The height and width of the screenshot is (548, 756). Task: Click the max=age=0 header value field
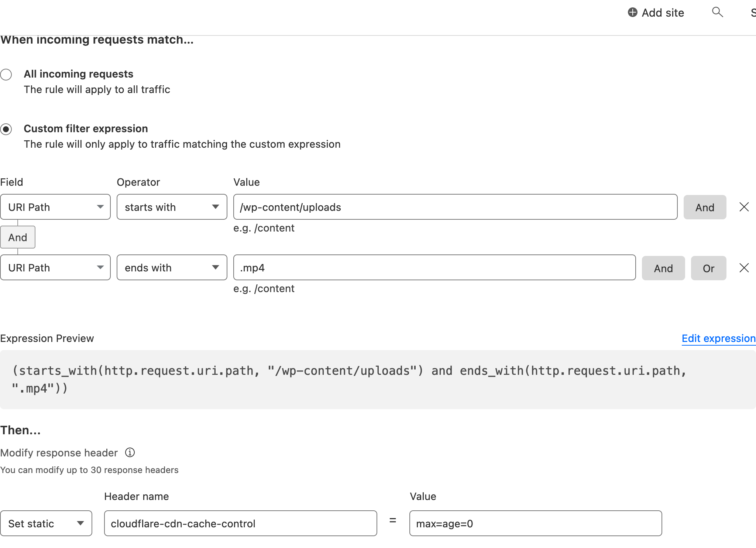pyautogui.click(x=536, y=523)
